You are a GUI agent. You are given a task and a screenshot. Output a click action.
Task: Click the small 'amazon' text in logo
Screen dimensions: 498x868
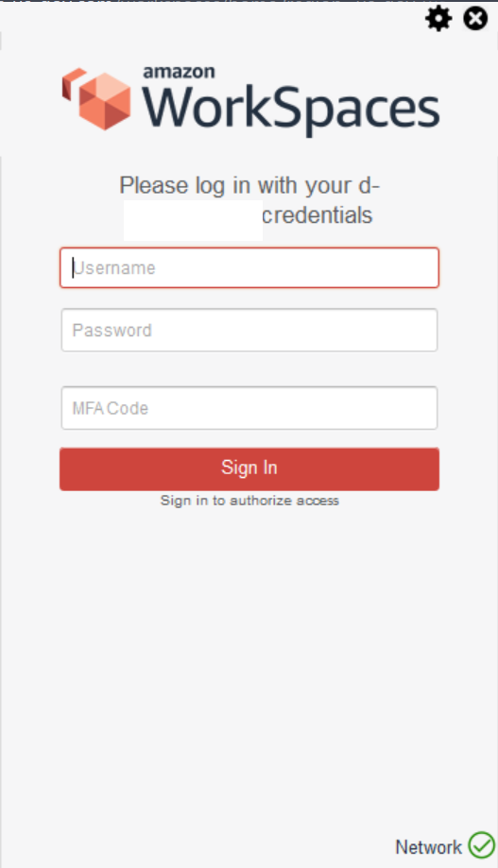(179, 72)
